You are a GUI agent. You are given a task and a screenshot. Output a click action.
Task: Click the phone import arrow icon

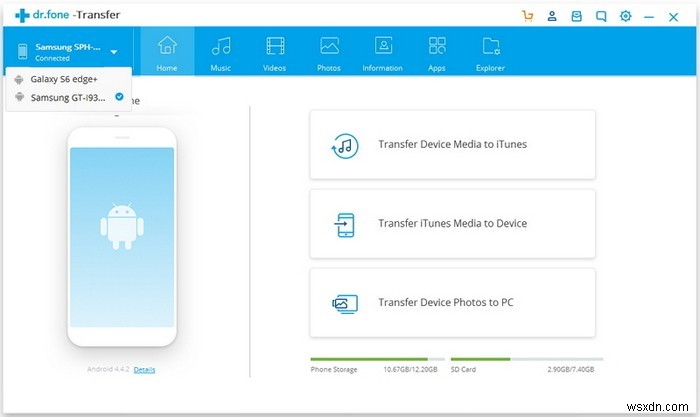tap(345, 225)
